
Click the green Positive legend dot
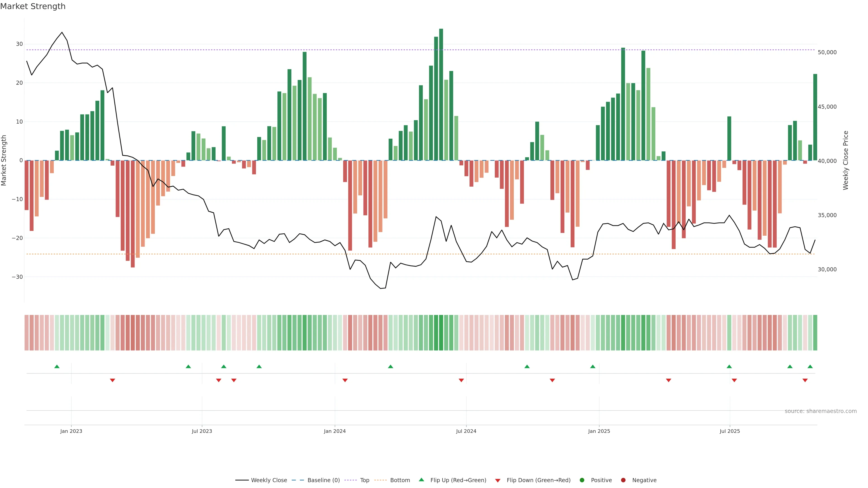(582, 480)
